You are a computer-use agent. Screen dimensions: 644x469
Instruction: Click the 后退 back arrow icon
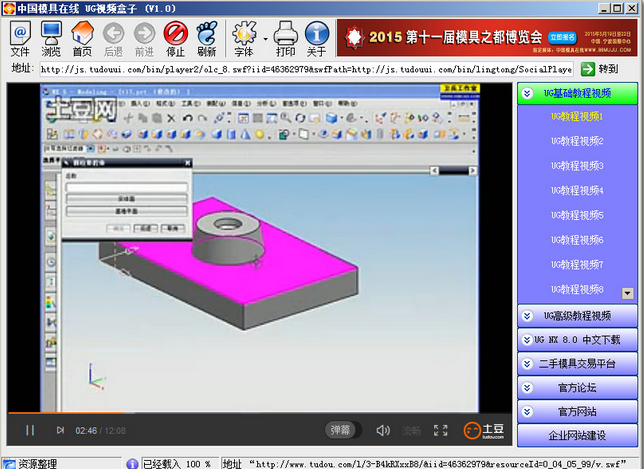click(x=113, y=39)
